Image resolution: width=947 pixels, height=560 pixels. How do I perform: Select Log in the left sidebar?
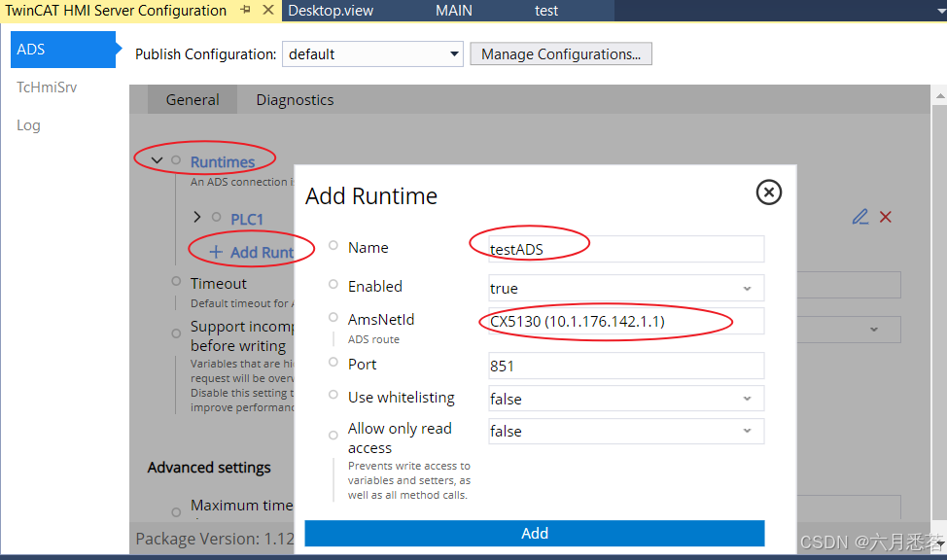point(28,125)
